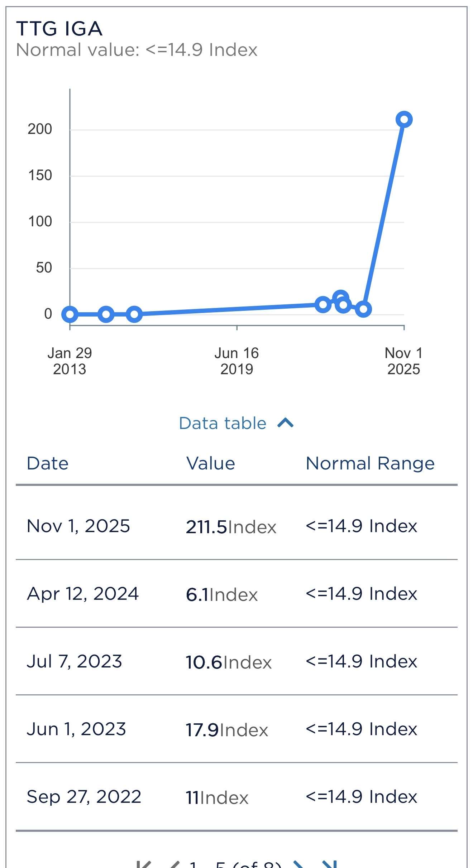The width and height of the screenshot is (473, 868).
Task: Collapse the Data table chevron
Action: pyautogui.click(x=286, y=423)
